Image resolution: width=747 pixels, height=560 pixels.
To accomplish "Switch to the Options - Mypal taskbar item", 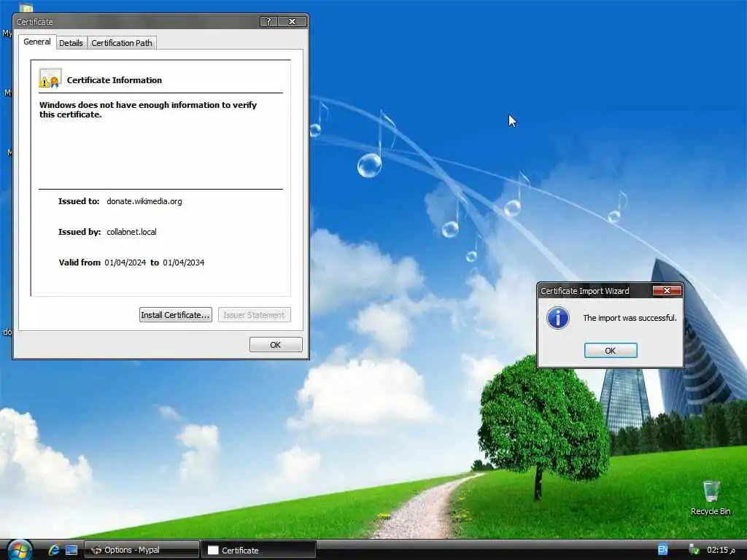I will click(142, 550).
